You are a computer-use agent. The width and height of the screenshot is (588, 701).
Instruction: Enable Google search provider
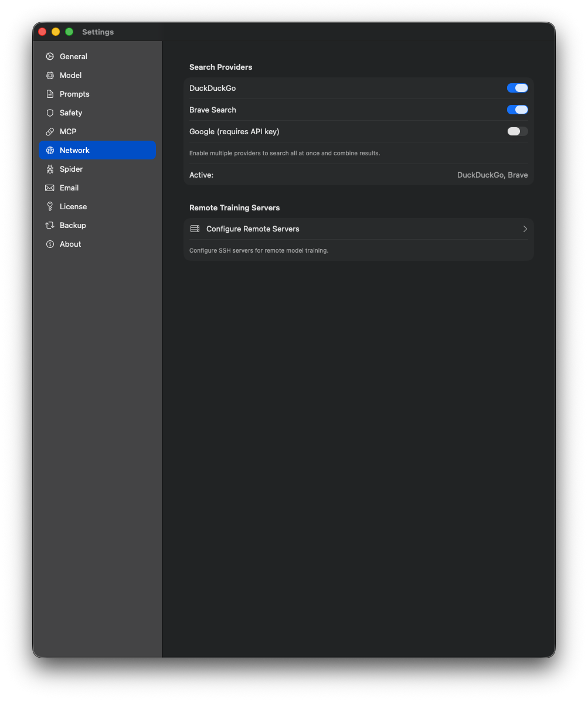(x=517, y=131)
